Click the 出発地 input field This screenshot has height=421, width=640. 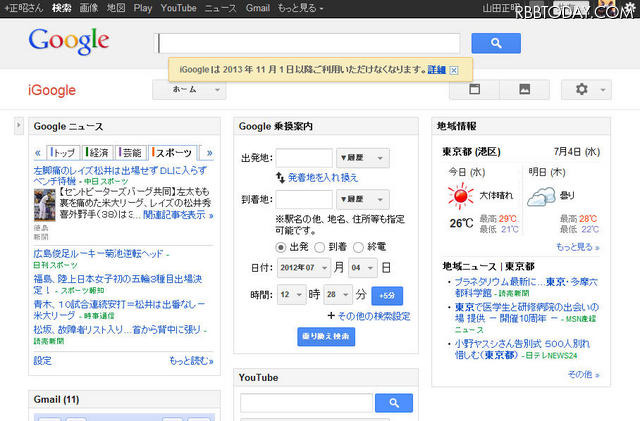(x=304, y=158)
